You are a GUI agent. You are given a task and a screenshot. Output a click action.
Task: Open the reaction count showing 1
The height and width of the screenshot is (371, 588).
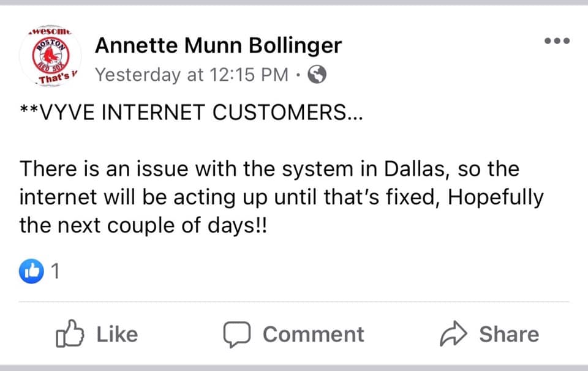(x=55, y=271)
